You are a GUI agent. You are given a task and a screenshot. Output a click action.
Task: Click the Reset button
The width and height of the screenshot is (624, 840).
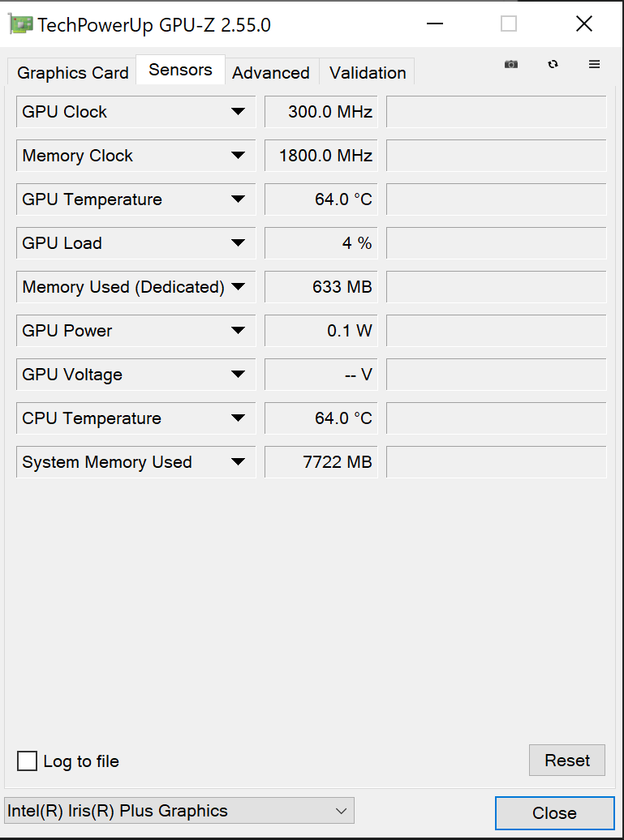click(x=567, y=761)
